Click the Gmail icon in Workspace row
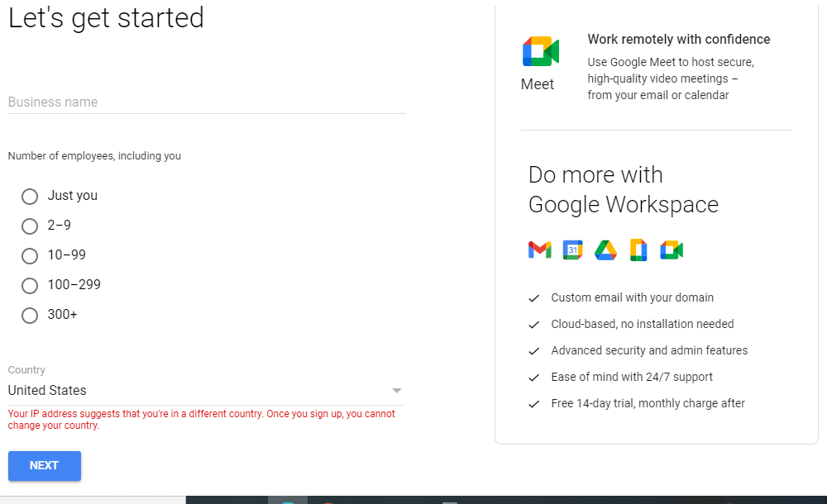 click(x=539, y=250)
